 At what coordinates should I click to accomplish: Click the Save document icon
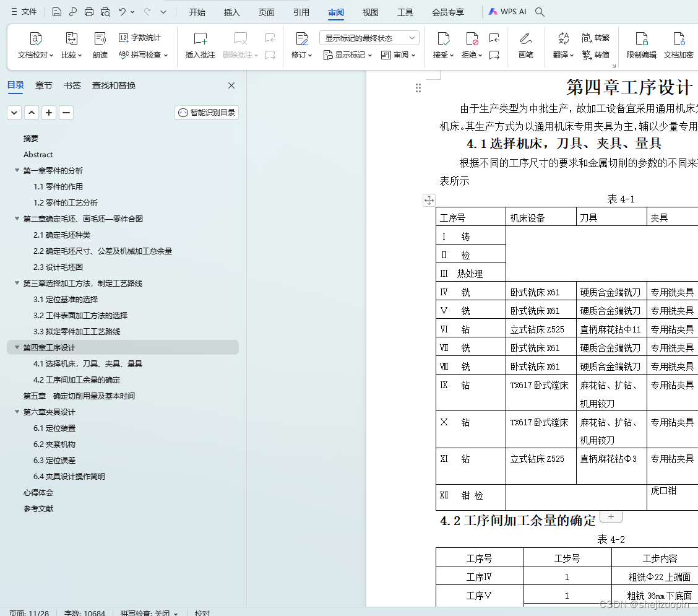pyautogui.click(x=56, y=12)
